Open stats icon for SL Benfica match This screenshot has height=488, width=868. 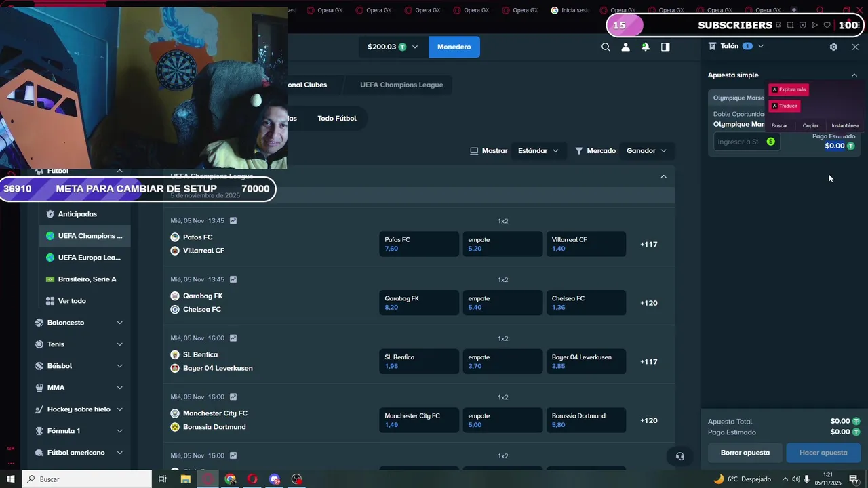click(x=233, y=338)
